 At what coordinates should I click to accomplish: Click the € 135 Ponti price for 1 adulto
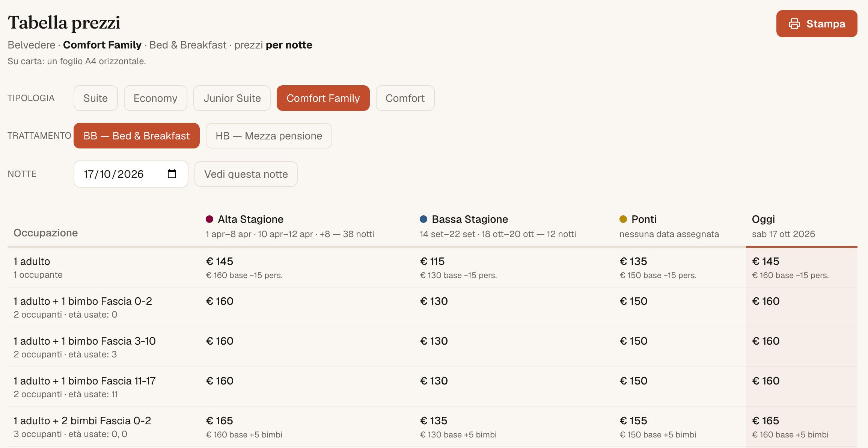633,261
